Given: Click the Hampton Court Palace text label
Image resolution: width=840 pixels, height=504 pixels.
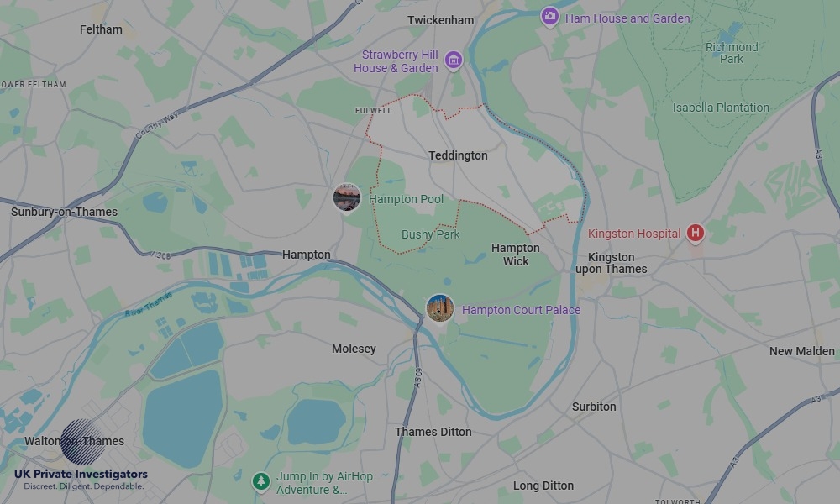Looking at the screenshot, I should point(521,310).
